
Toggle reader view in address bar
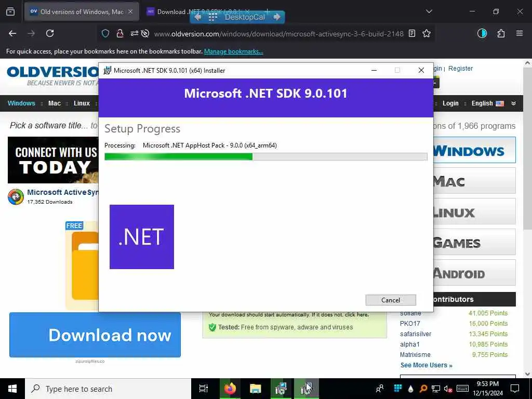coord(412,33)
